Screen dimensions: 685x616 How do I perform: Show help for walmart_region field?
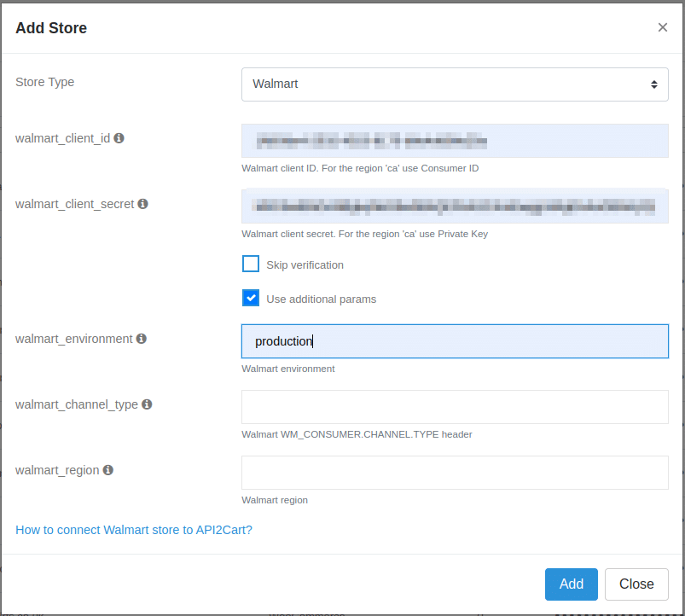click(x=107, y=470)
